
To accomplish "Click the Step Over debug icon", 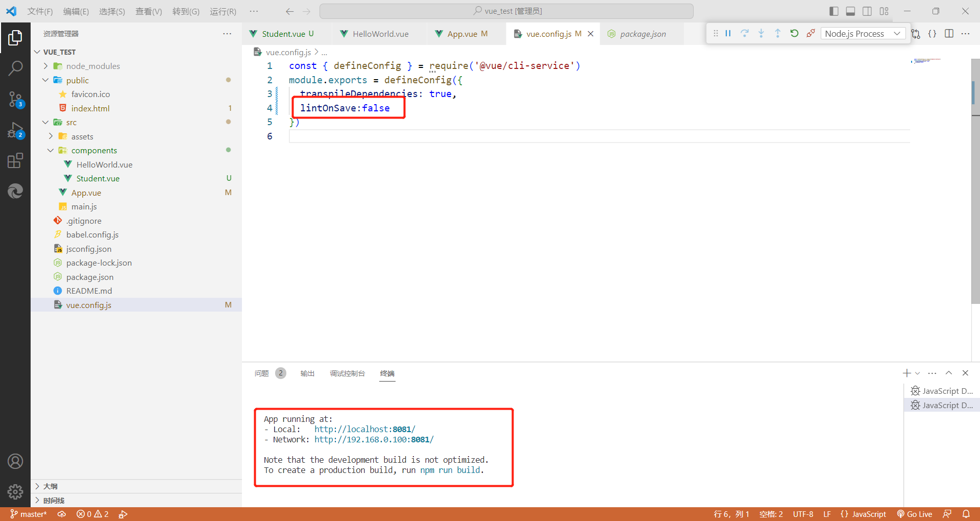I will click(x=745, y=33).
